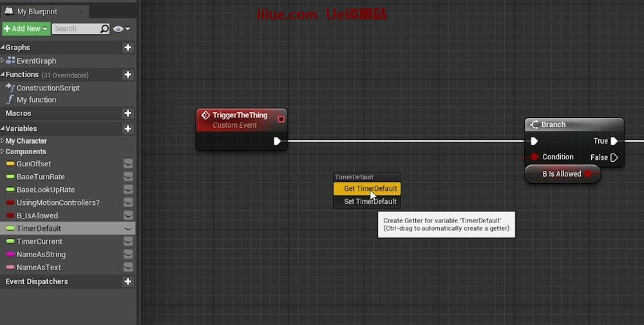Add a new variable using plus icon
The image size is (644, 325).
point(128,129)
